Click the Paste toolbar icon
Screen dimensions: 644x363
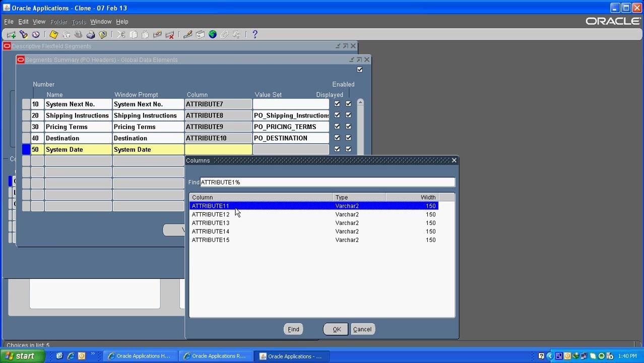click(x=145, y=35)
